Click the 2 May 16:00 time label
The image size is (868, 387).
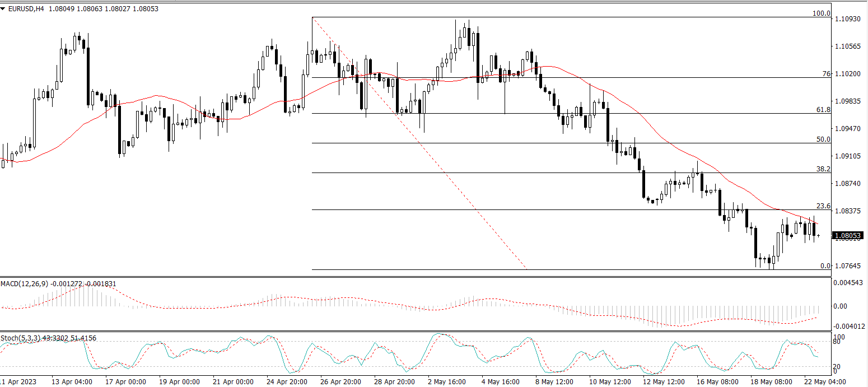click(x=446, y=381)
